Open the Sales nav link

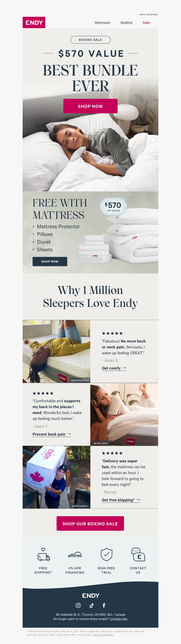click(146, 22)
